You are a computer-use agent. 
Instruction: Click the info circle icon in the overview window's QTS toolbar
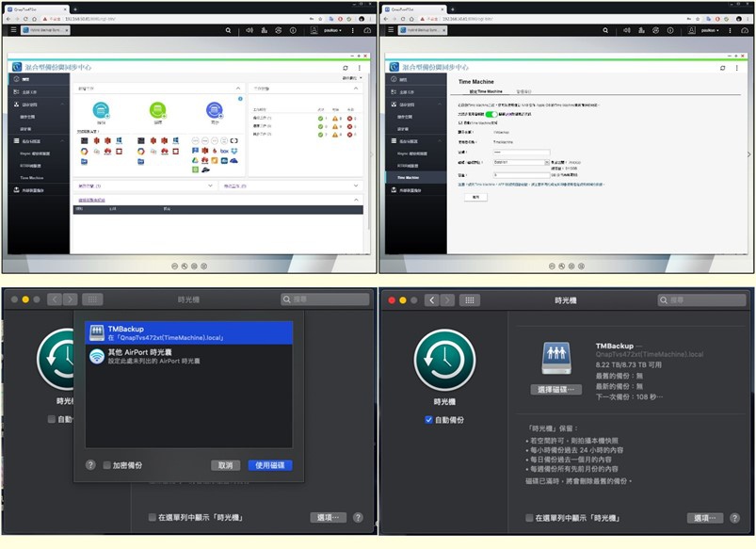[293, 30]
